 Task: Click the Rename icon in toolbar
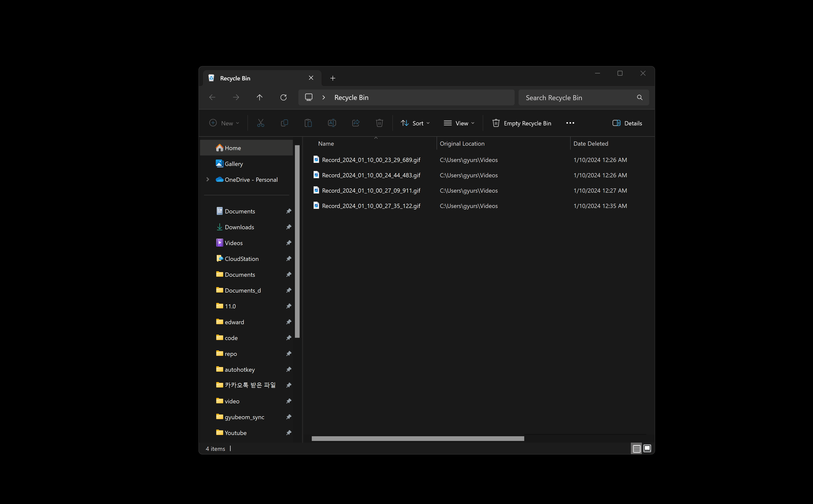(332, 123)
